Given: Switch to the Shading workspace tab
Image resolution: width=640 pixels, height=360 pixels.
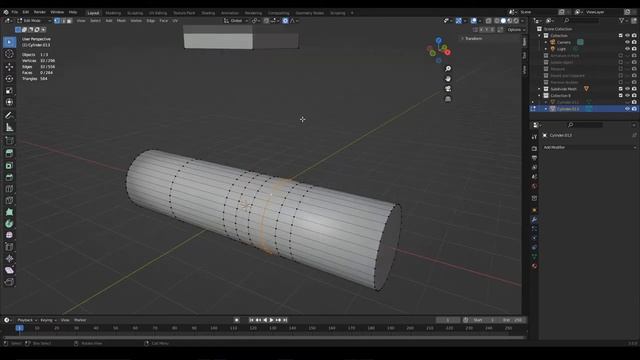Looking at the screenshot, I should 208,13.
